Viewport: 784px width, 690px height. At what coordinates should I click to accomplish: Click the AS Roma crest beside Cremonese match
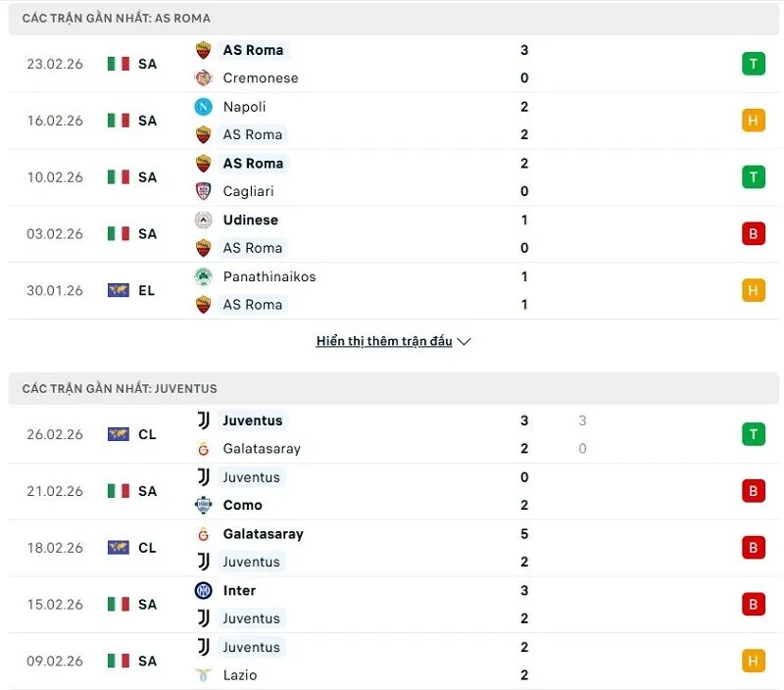[204, 50]
